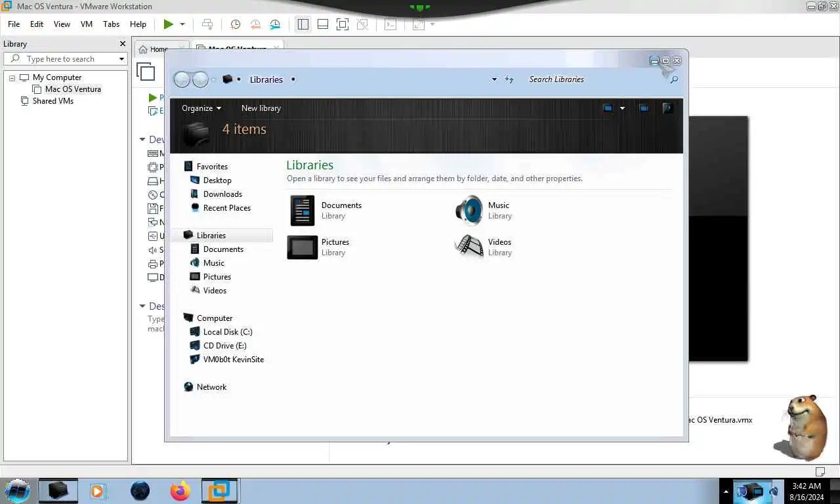Click the Windows Start orb
The height and width of the screenshot is (504, 840).
click(x=18, y=491)
